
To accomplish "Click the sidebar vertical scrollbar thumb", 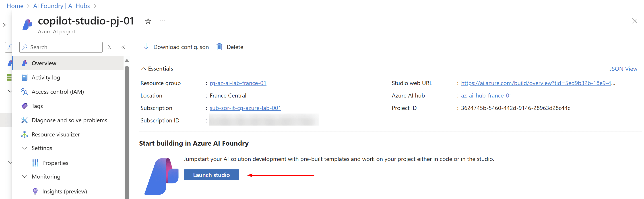I will pos(127,132).
